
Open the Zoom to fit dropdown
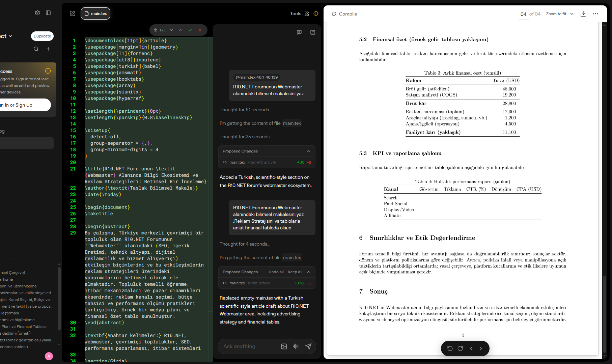[x=560, y=14]
